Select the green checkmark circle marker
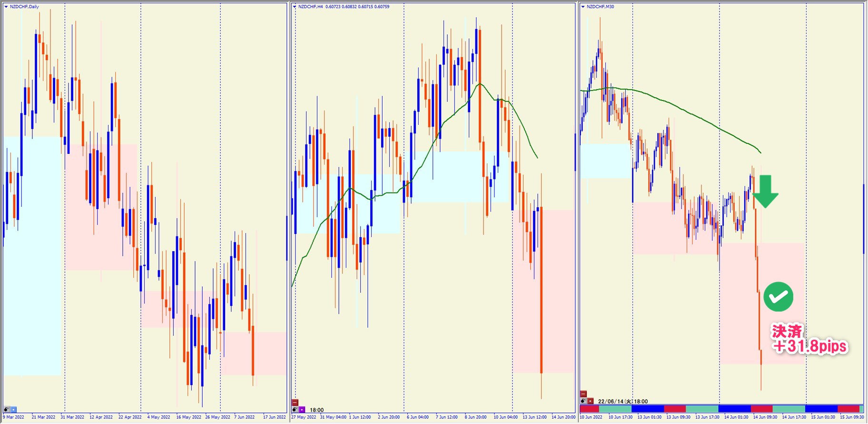This screenshot has width=868, height=424. click(778, 297)
